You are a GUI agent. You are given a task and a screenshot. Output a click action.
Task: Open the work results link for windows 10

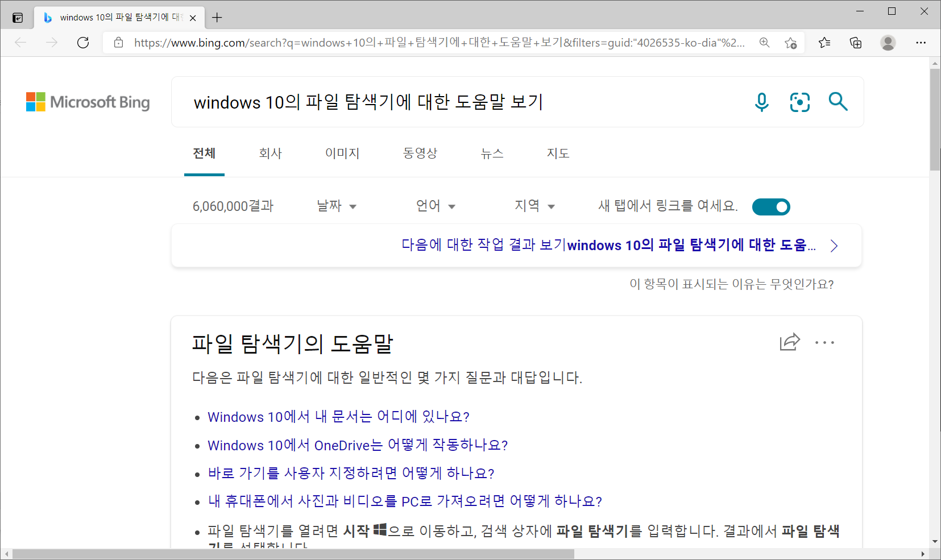(608, 245)
